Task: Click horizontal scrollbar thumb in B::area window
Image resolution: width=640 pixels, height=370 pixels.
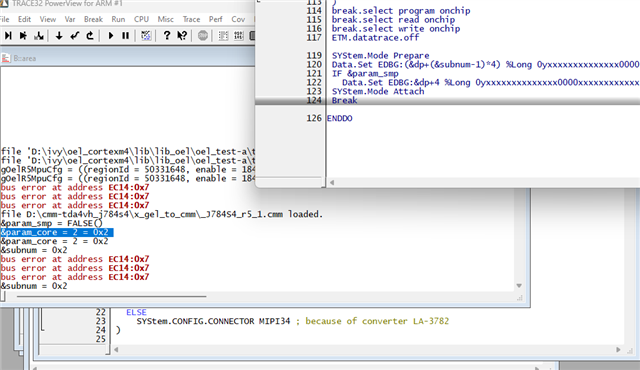Action: click(x=111, y=297)
